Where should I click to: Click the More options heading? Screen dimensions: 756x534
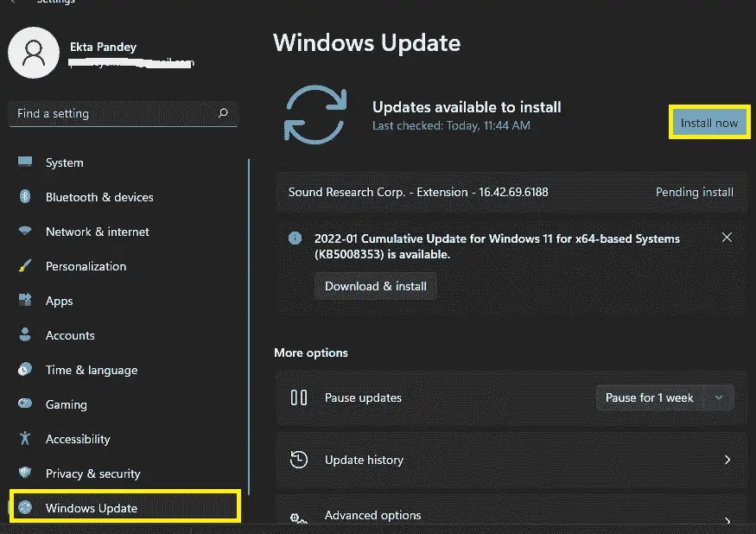click(x=311, y=353)
